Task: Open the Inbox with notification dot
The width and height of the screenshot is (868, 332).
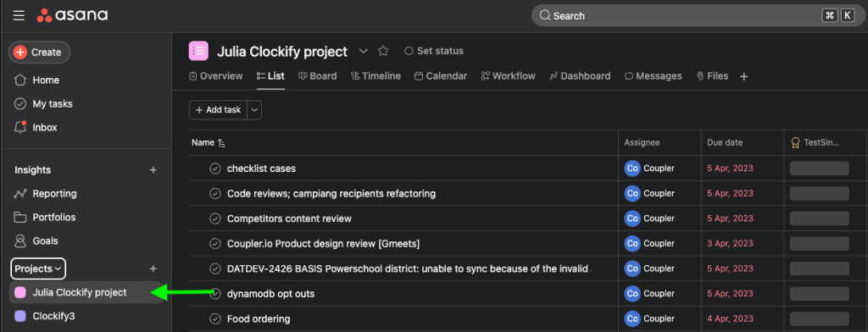Action: (x=36, y=127)
